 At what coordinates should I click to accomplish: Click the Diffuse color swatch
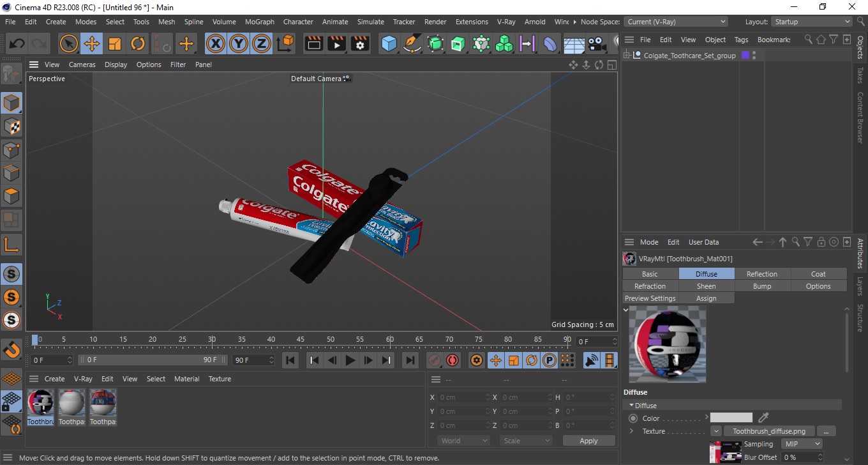coord(731,418)
